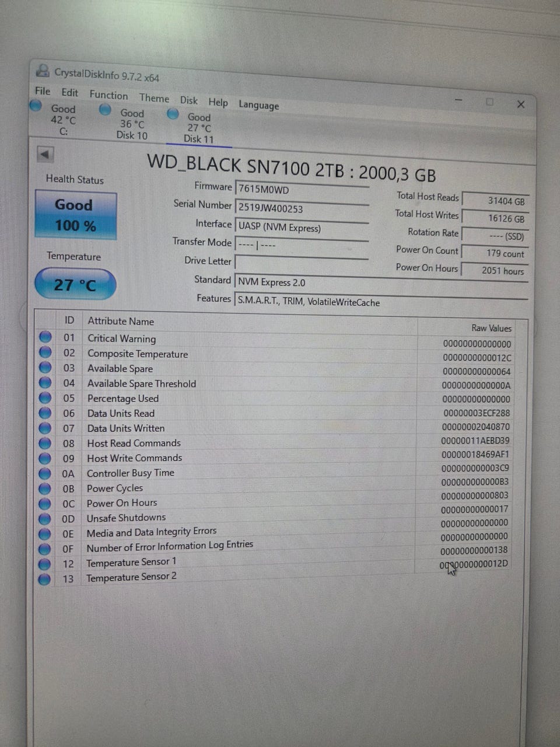
Task: Click the status icon of Data Units Read row
Action: pos(45,413)
